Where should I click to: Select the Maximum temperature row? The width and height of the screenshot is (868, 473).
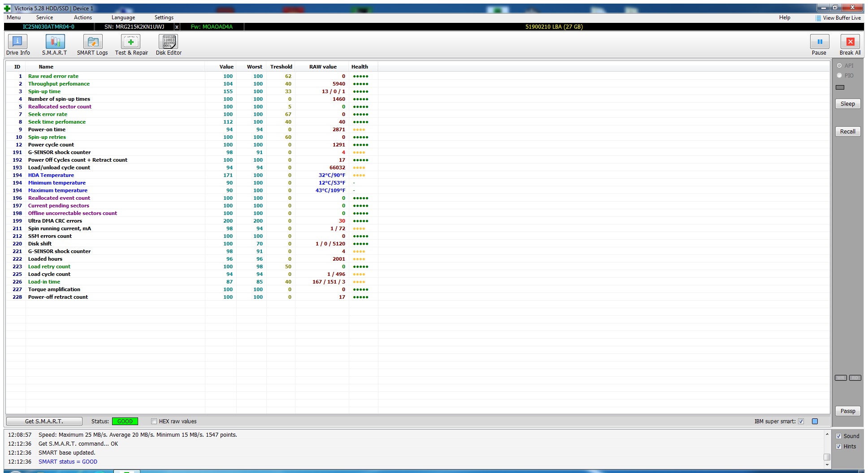[192, 190]
